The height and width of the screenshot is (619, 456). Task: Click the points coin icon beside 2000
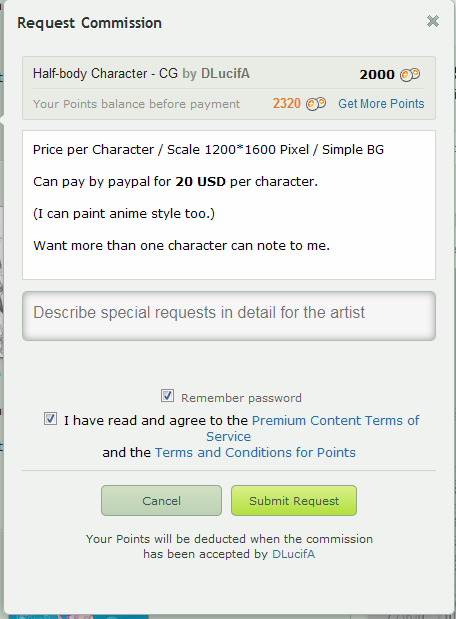click(410, 74)
